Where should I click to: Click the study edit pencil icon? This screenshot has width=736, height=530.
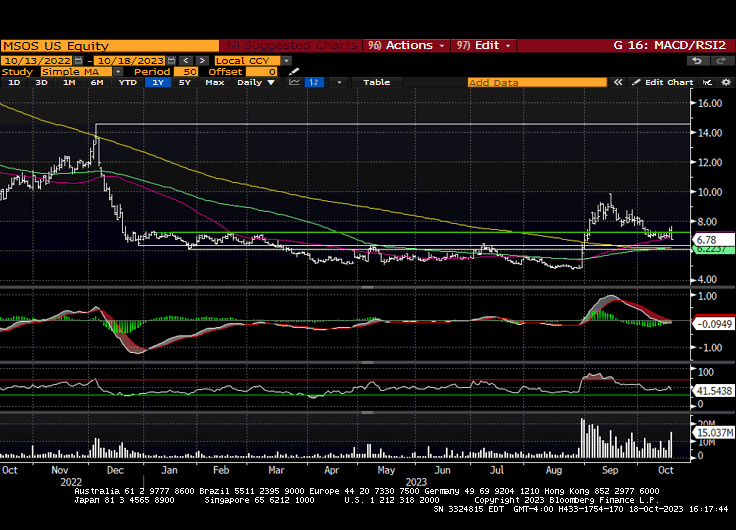[293, 71]
